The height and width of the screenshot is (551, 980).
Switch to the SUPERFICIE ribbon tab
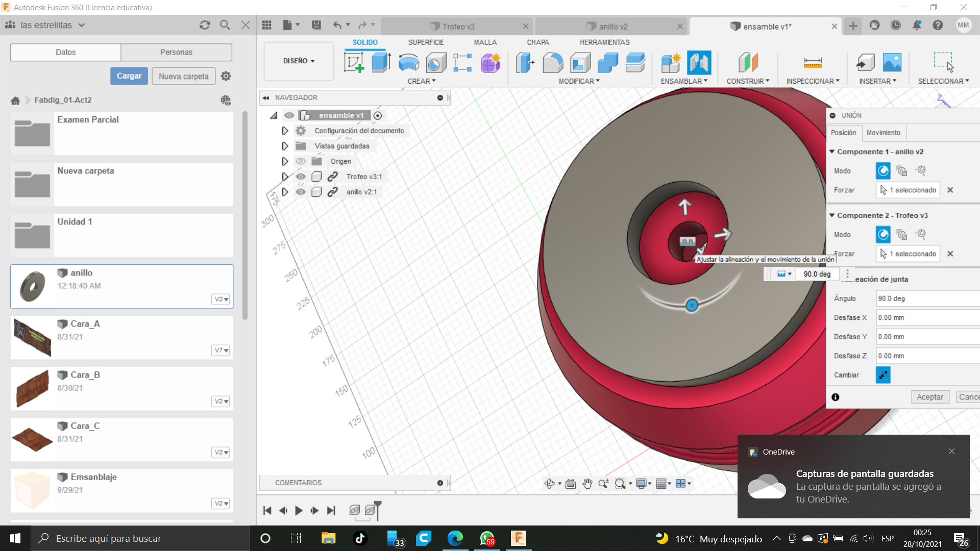pyautogui.click(x=426, y=42)
